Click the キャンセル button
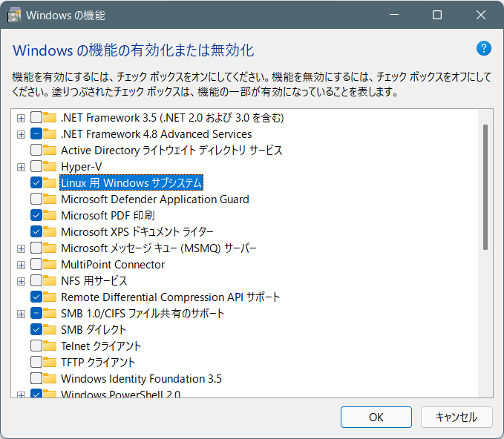 tap(456, 417)
